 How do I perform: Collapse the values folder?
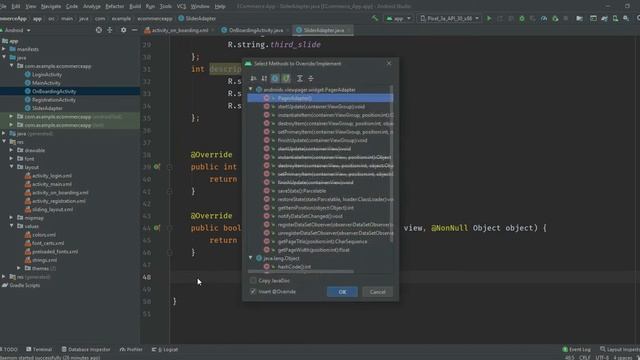(x=11, y=226)
